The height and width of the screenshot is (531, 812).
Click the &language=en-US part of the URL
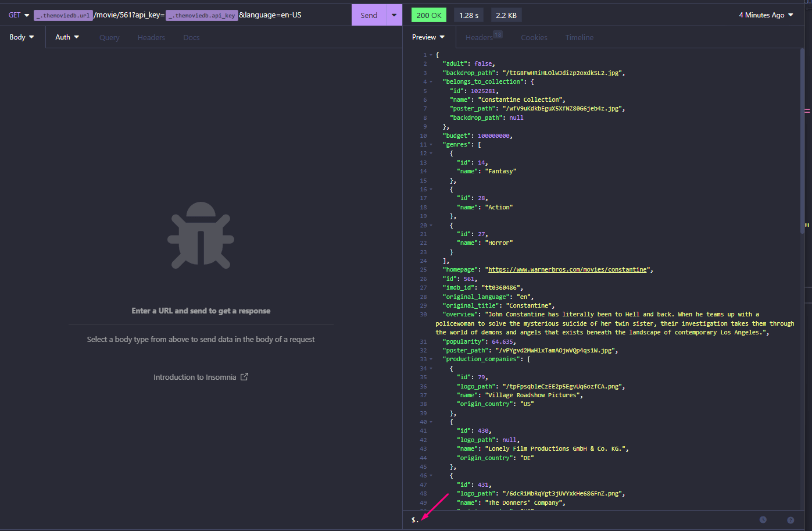(270, 15)
